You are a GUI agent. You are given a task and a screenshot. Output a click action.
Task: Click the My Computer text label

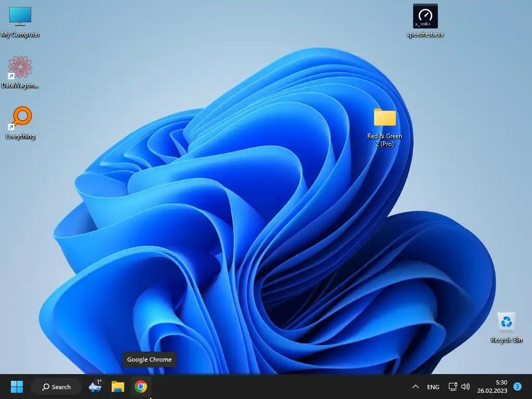coord(20,34)
